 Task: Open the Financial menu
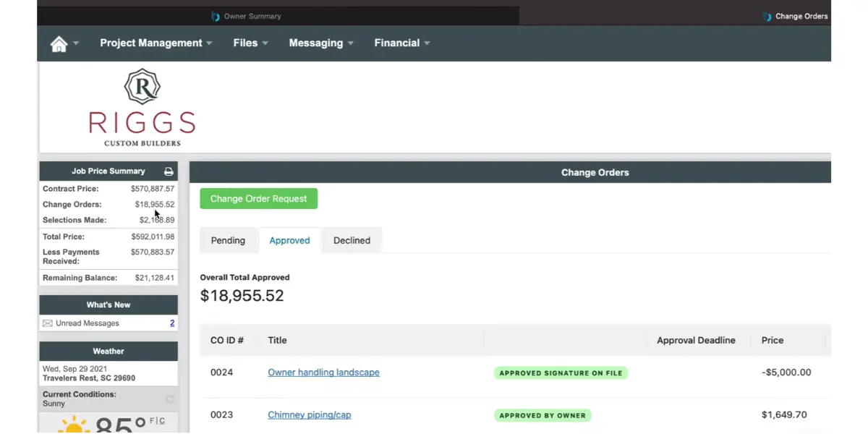[401, 43]
